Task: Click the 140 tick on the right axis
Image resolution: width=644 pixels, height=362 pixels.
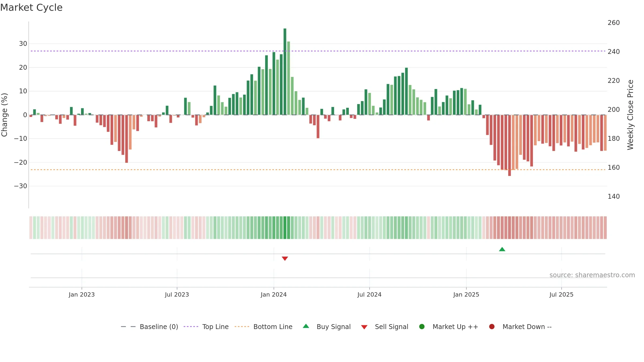Action: coord(614,197)
